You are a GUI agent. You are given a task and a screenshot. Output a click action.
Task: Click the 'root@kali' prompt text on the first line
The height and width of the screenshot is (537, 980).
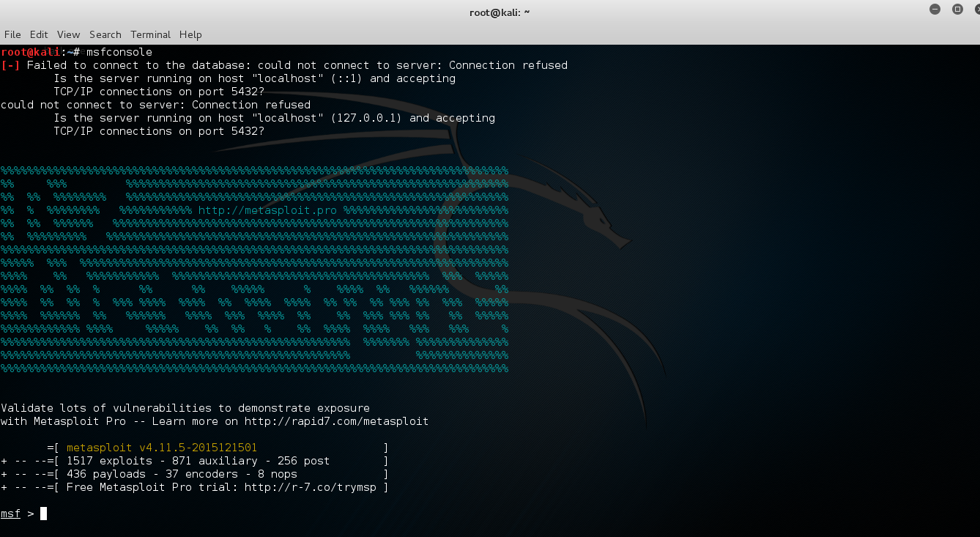30,52
